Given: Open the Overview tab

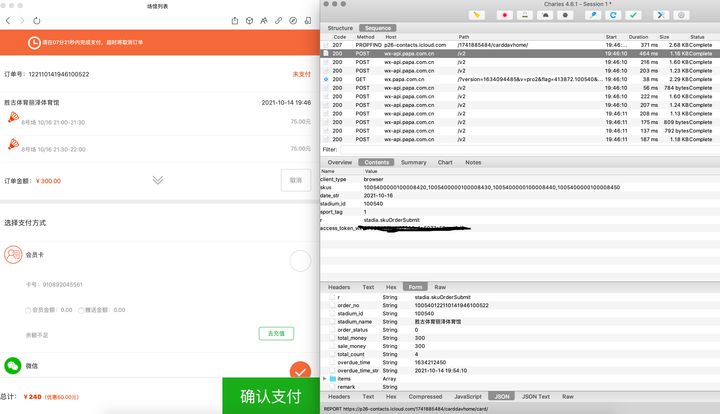Looking at the screenshot, I should [x=339, y=162].
